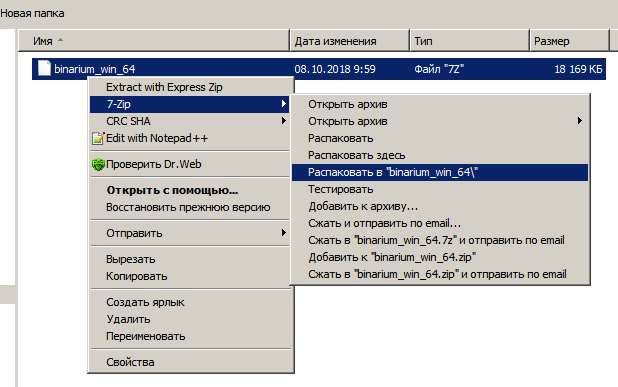Click the Dr.Web spider icon
618x387 pixels.
click(98, 164)
